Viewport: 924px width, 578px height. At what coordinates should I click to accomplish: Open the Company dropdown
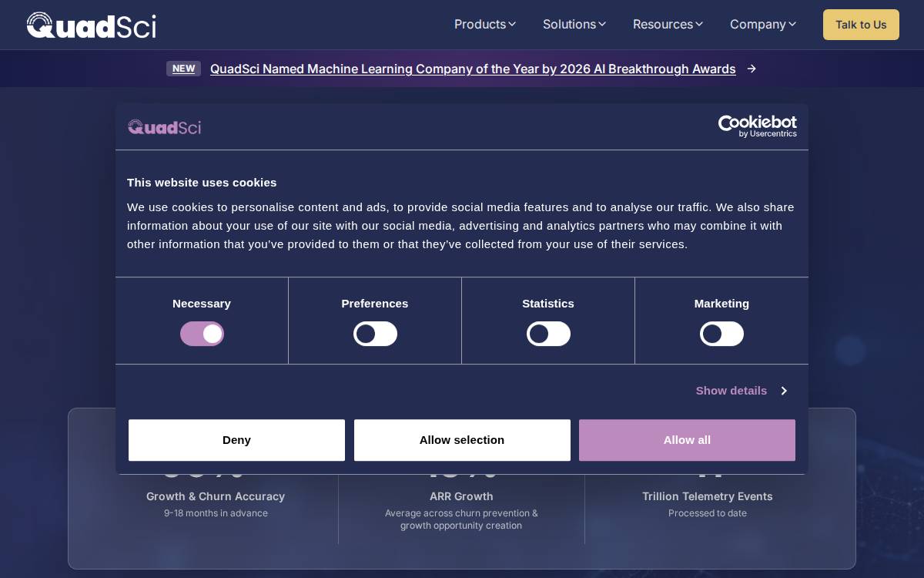(x=763, y=25)
